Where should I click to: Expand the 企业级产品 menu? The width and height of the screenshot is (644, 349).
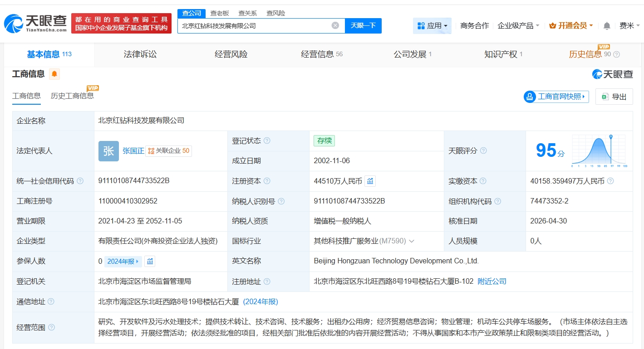(x=518, y=26)
